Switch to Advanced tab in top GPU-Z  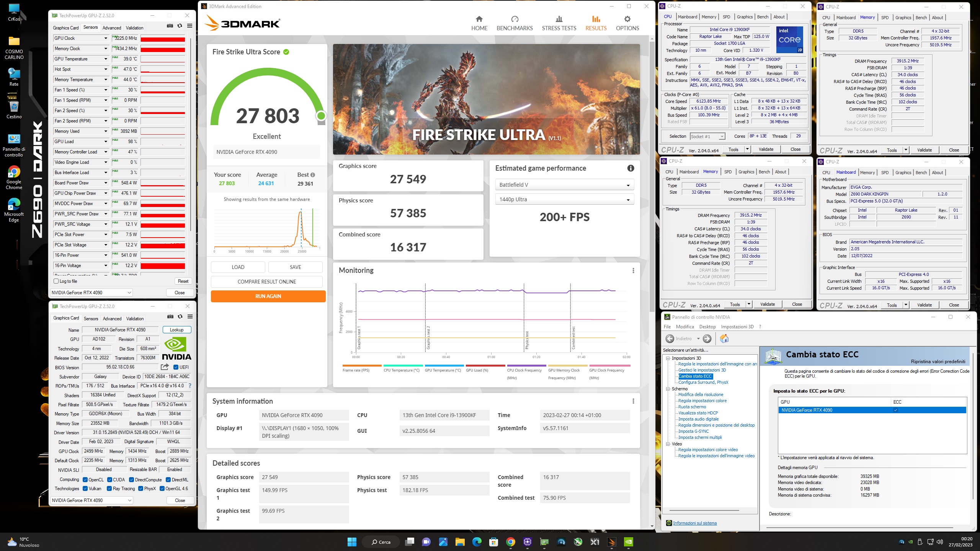[x=112, y=28]
